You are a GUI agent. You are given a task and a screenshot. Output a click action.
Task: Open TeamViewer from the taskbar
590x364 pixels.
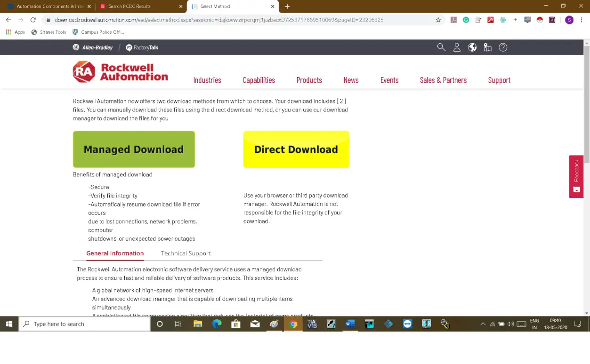407,324
